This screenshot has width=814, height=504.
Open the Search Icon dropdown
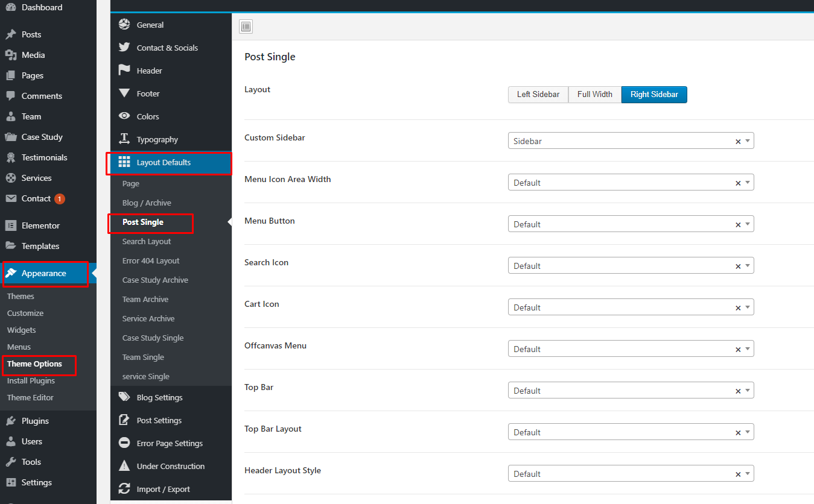[631, 265]
